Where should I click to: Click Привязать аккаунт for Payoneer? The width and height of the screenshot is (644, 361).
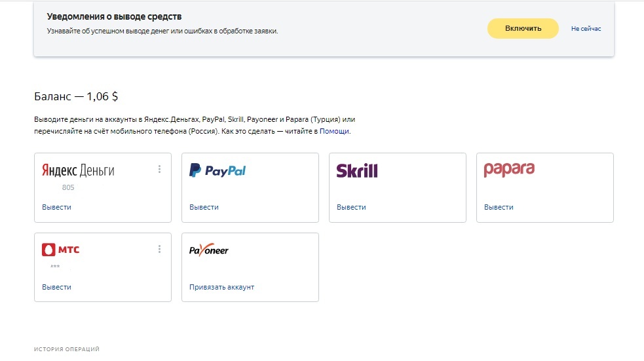[222, 287]
